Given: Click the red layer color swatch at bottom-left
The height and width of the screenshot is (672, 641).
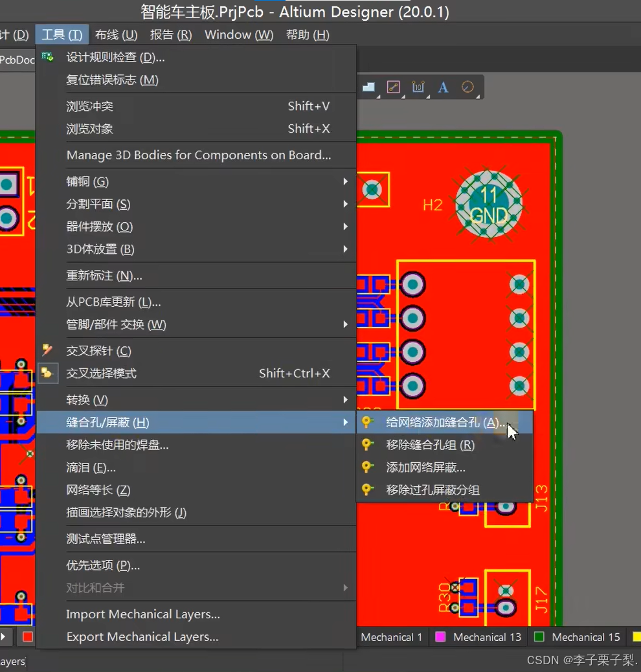Looking at the screenshot, I should coord(27,637).
